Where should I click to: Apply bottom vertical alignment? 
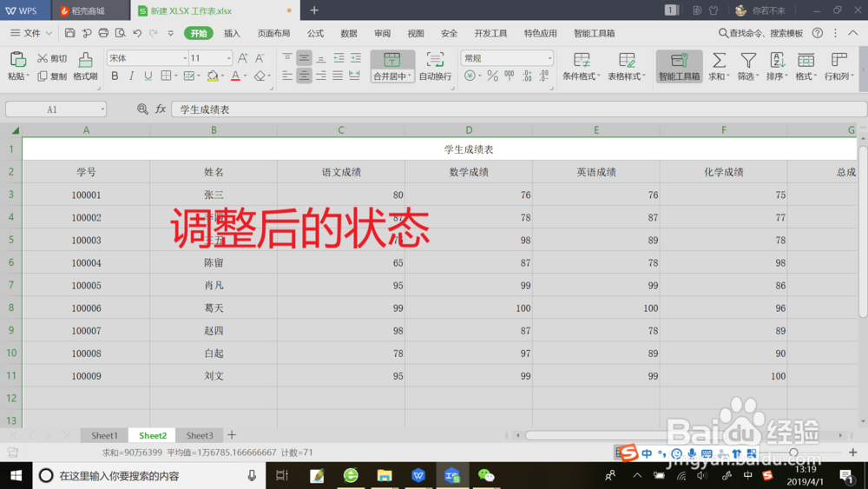tap(321, 58)
